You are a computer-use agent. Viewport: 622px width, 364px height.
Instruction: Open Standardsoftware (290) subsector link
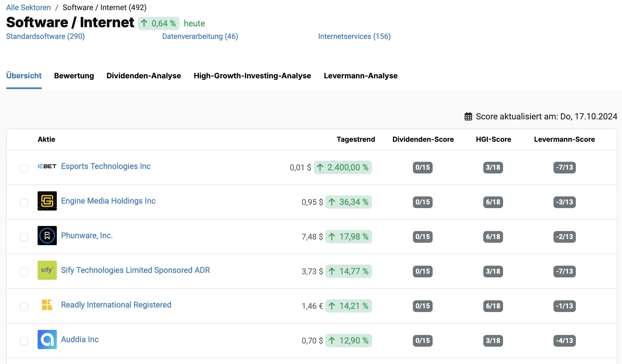pyautogui.click(x=45, y=36)
